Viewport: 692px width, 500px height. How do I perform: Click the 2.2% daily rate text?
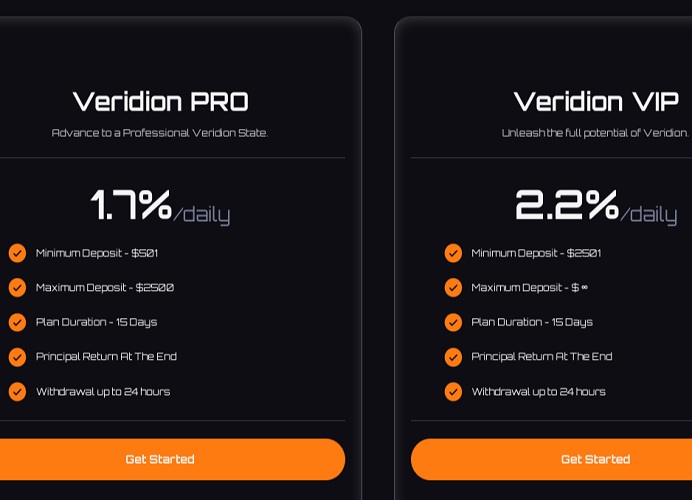[x=596, y=206]
